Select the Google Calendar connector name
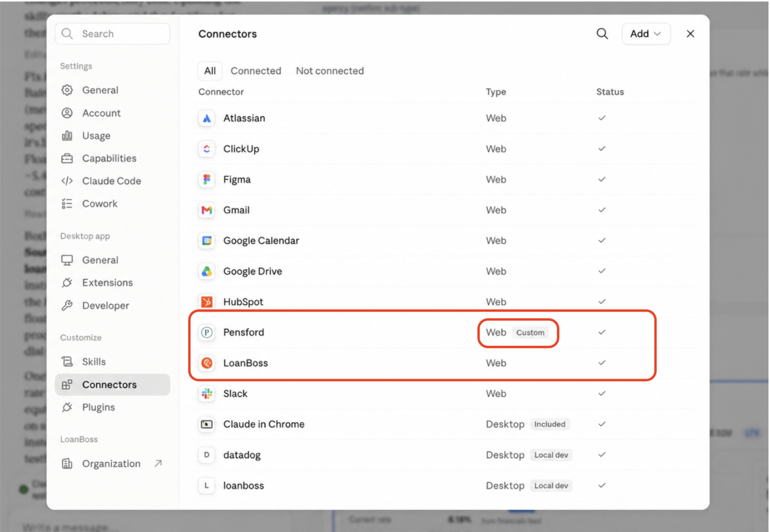This screenshot has width=770, height=532. [x=261, y=241]
